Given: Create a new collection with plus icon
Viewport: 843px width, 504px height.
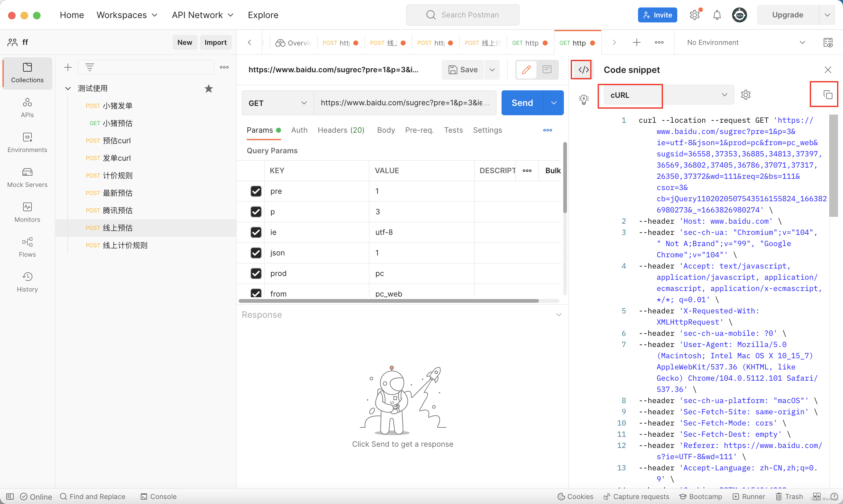Looking at the screenshot, I should point(68,67).
